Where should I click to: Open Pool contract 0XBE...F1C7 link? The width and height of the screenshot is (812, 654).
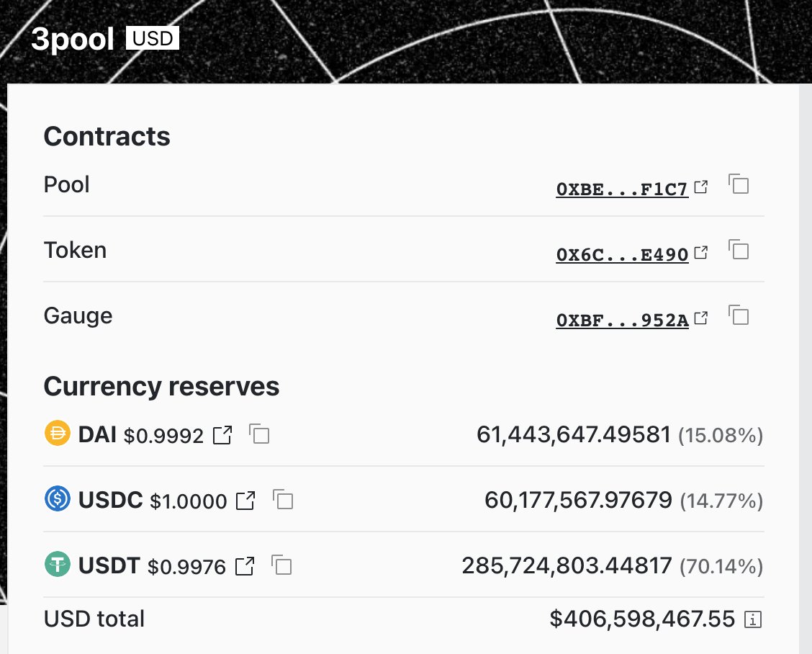(x=622, y=189)
